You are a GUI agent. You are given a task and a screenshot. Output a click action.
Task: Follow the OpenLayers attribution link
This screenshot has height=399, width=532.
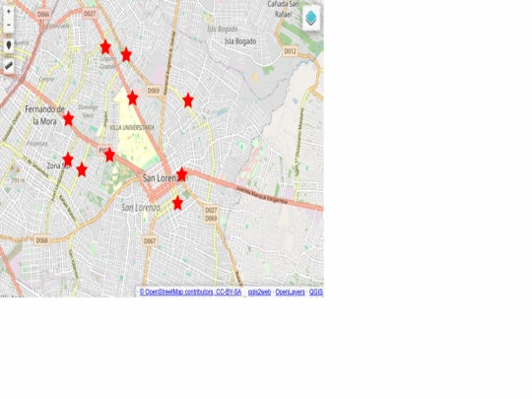tap(290, 293)
